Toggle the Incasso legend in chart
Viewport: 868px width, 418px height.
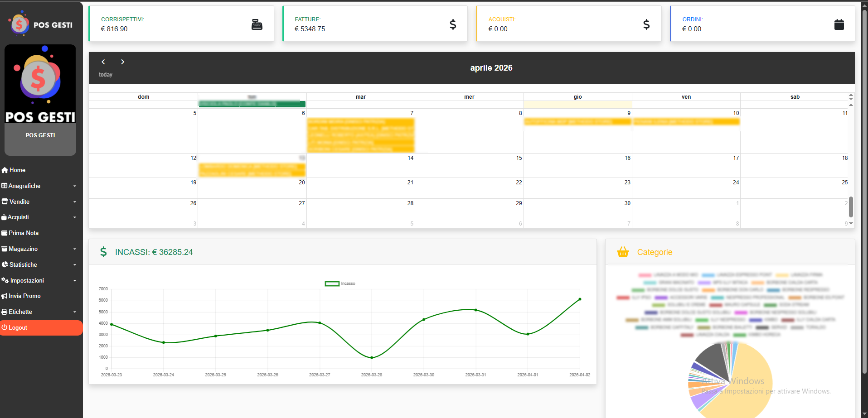point(340,283)
